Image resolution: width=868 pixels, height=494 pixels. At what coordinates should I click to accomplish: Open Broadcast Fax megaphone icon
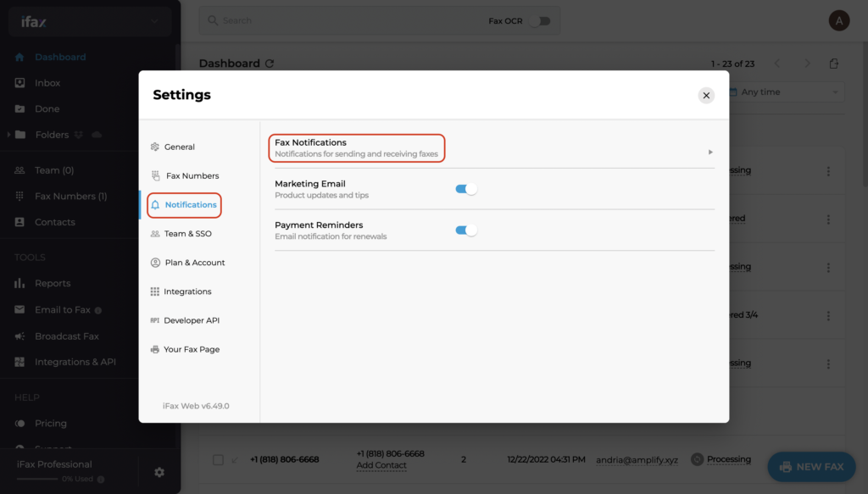coord(20,336)
